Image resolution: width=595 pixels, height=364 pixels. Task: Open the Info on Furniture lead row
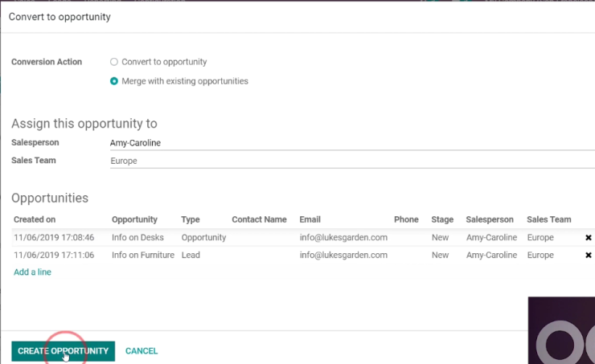[x=297, y=256]
